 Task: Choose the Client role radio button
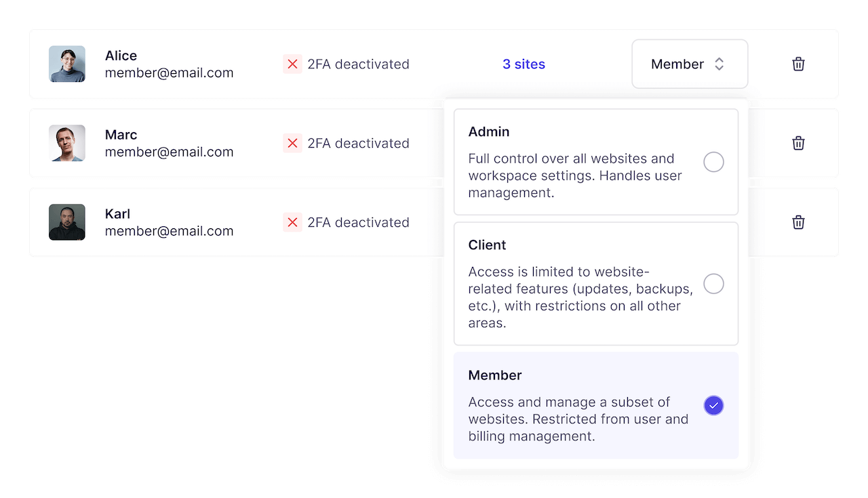click(713, 284)
